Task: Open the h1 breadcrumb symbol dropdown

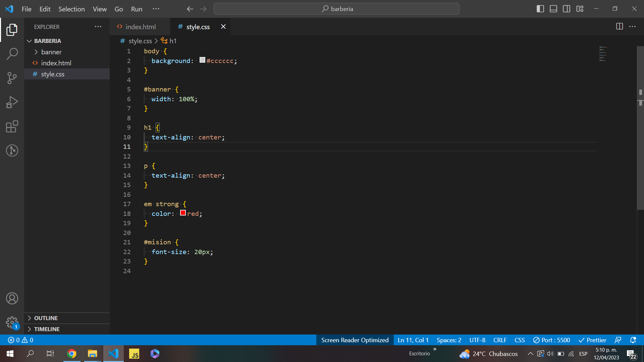Action: coord(169,41)
